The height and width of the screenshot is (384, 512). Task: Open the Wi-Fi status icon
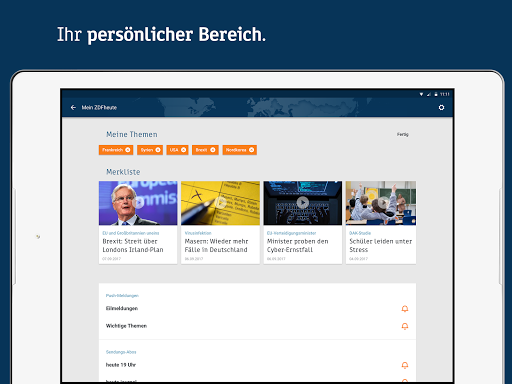point(421,94)
